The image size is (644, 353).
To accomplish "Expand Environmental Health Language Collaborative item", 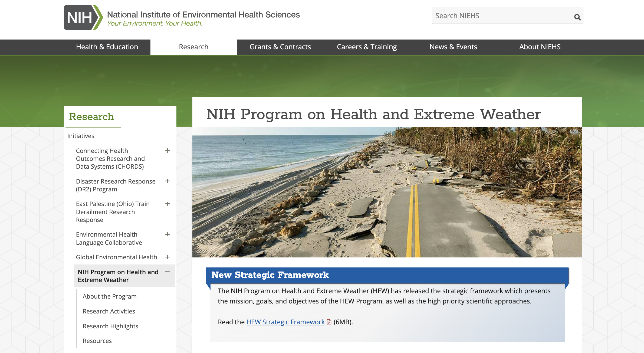I will pyautogui.click(x=167, y=234).
